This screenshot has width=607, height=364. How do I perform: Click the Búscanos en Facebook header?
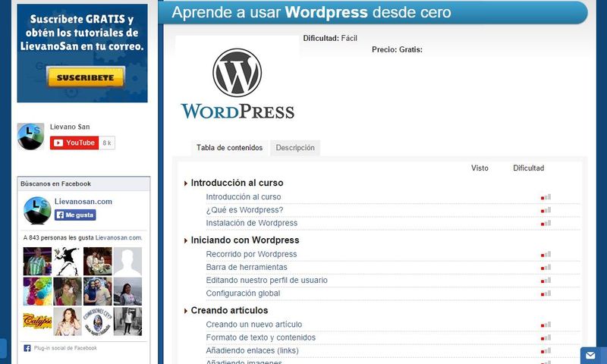click(83, 184)
